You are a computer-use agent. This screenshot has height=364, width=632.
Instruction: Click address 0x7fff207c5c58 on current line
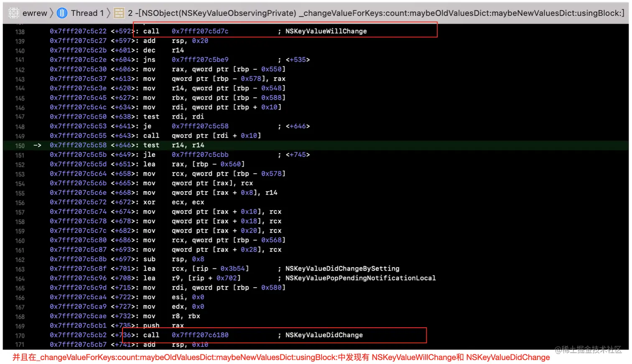(78, 145)
